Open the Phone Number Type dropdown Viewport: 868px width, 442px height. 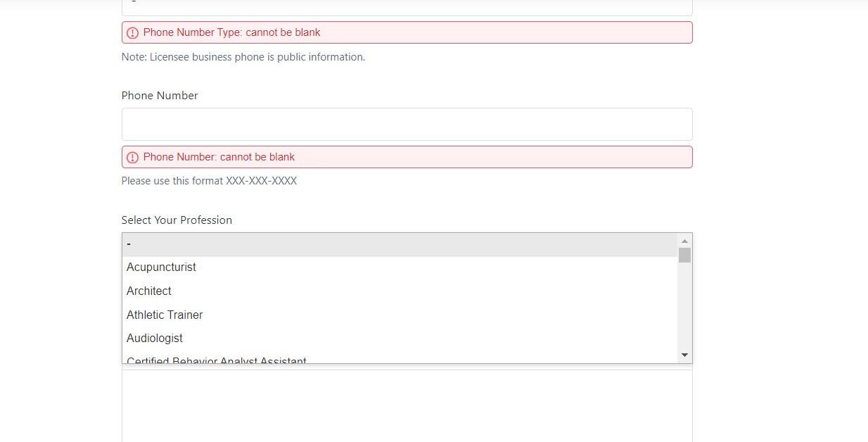tap(407, 7)
